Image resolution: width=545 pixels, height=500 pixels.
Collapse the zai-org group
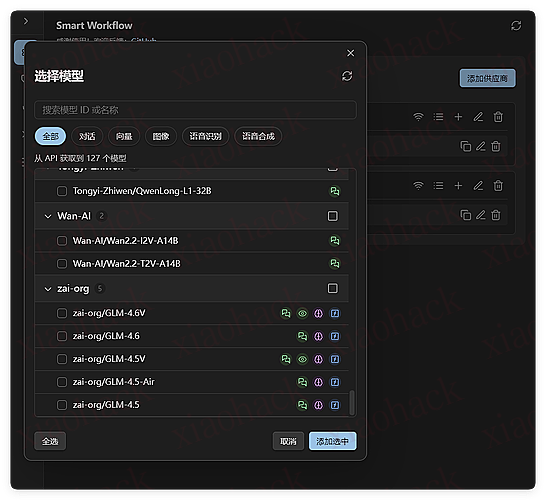click(x=48, y=289)
